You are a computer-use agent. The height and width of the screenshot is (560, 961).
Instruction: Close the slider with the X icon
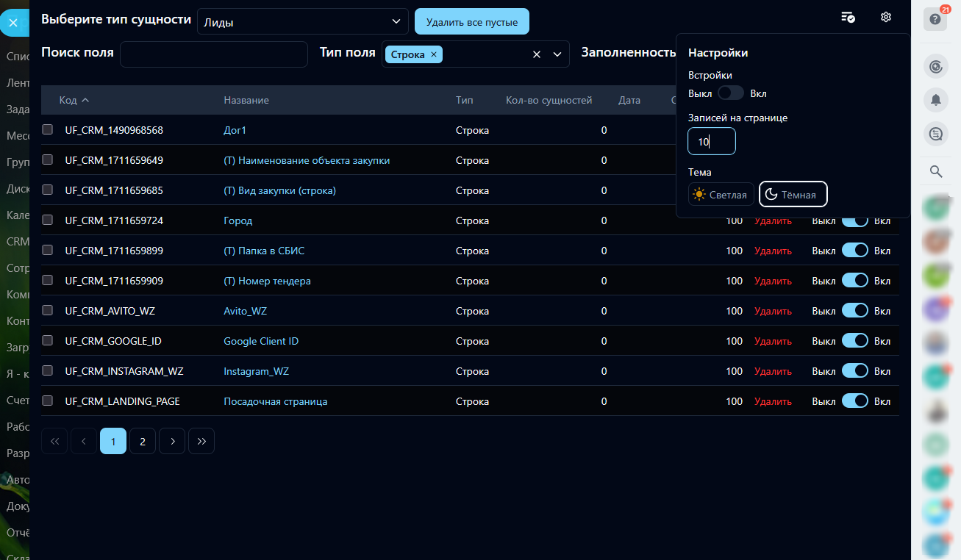(13, 23)
